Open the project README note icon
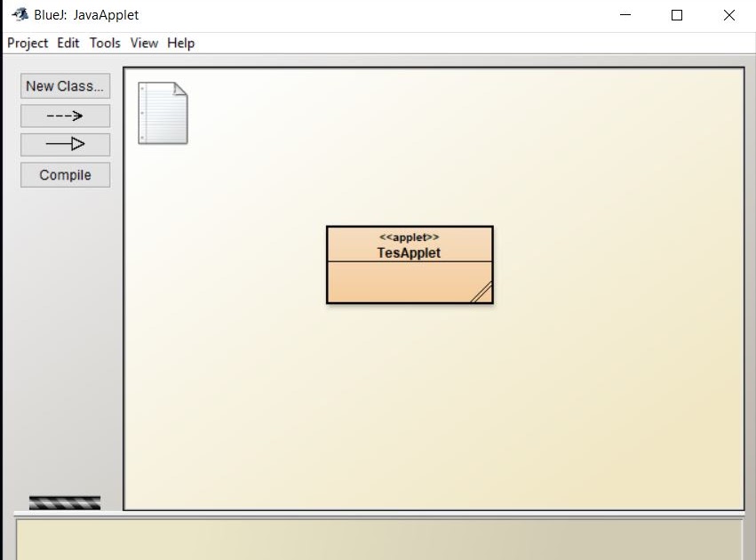 coord(163,111)
